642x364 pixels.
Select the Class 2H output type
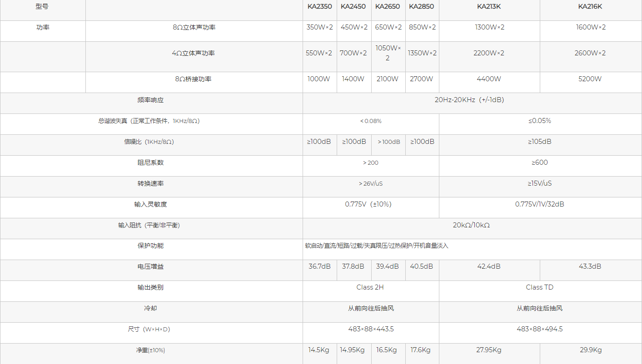[370, 287]
